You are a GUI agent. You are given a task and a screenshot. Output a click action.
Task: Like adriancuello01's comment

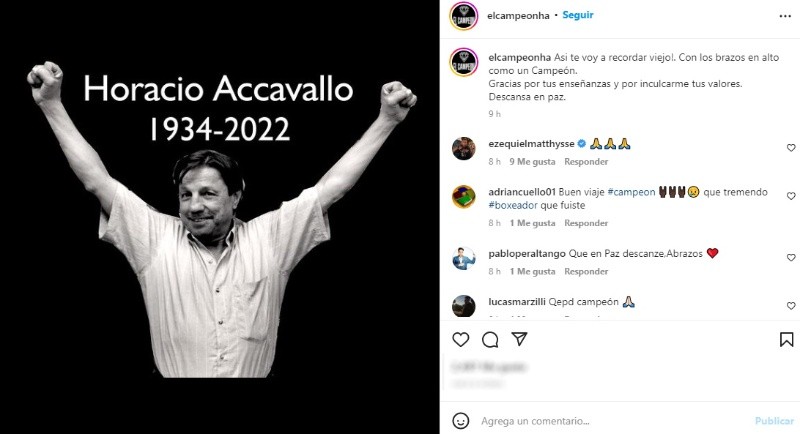tap(791, 196)
